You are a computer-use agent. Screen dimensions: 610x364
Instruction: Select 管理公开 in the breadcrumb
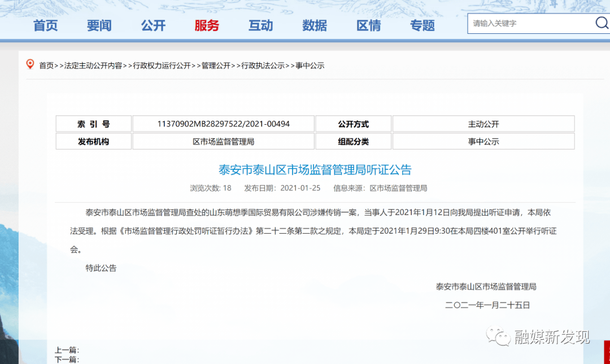(216, 65)
